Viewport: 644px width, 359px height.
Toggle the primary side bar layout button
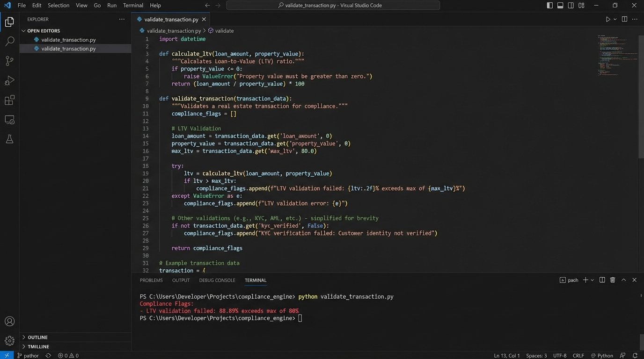[x=549, y=6]
